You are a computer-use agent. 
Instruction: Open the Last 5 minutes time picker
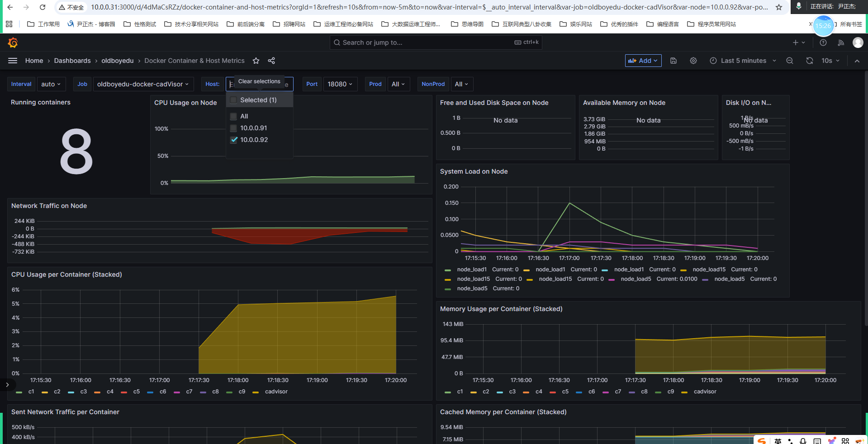(743, 61)
